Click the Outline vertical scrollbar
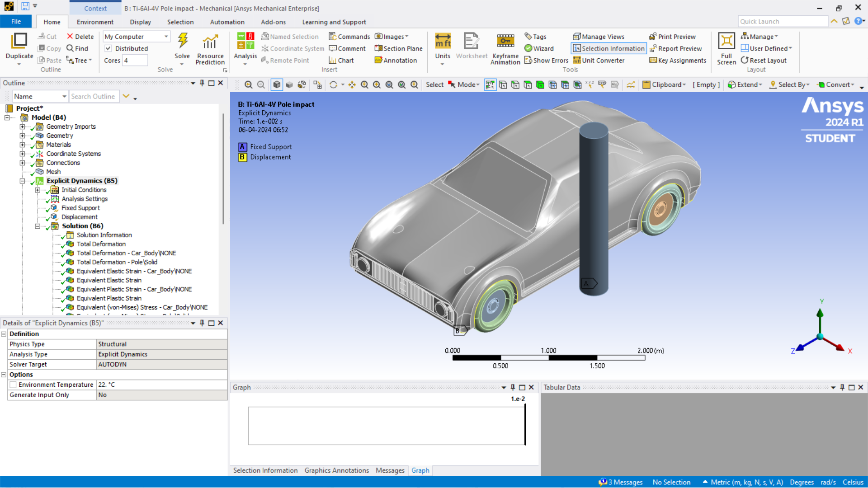The width and height of the screenshot is (868, 488). click(x=223, y=168)
